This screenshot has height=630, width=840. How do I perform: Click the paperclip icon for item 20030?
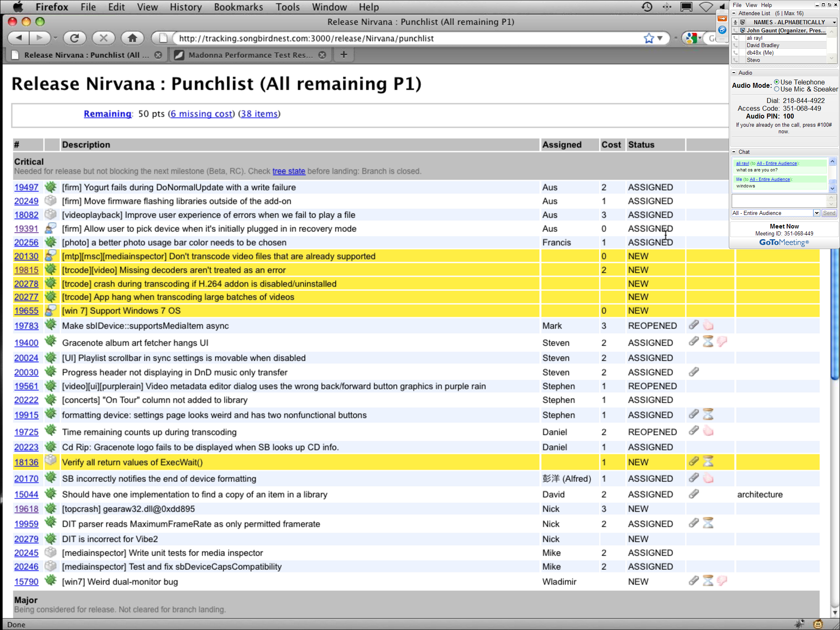(694, 372)
